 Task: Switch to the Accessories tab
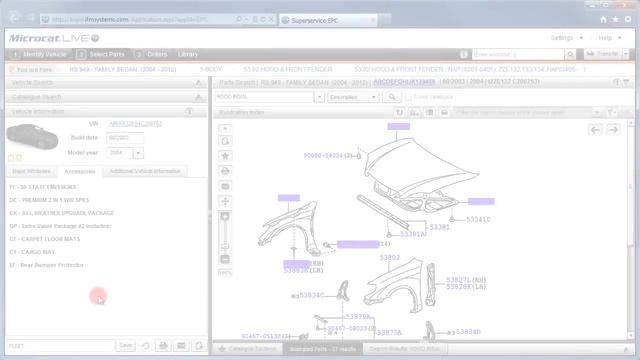click(80, 172)
